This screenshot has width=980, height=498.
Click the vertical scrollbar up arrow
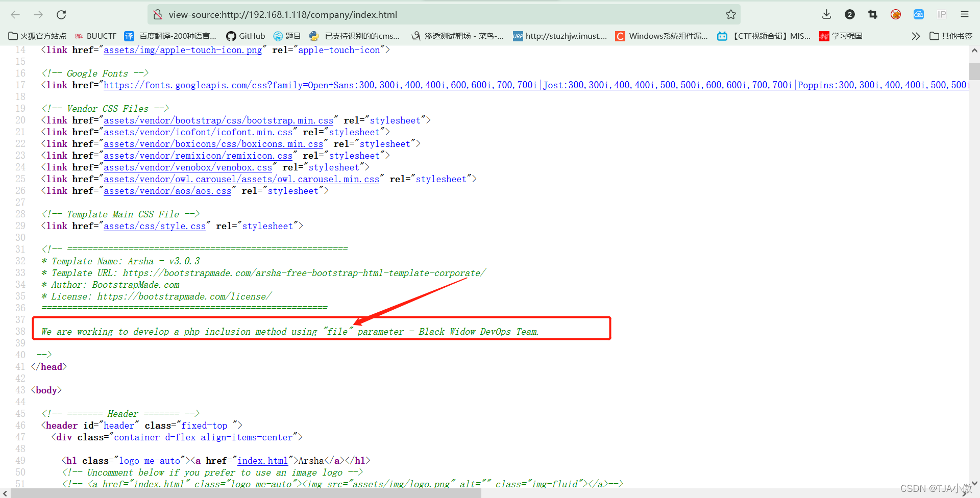click(x=974, y=51)
